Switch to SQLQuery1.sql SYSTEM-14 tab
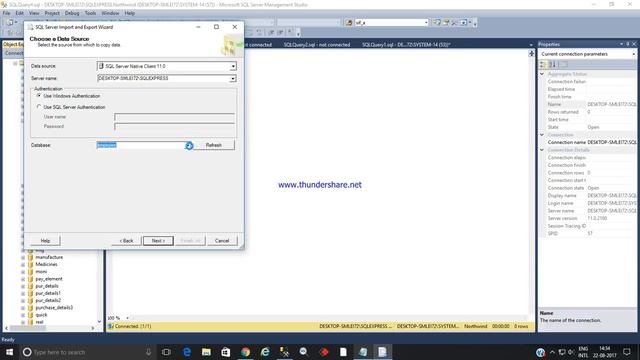This screenshot has height=360, width=640. pos(406,44)
